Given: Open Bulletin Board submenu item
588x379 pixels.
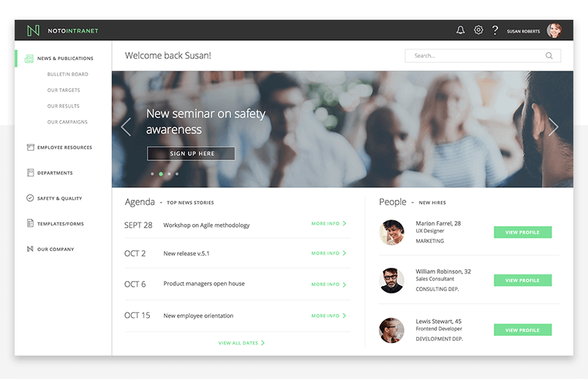Looking at the screenshot, I should pos(68,75).
